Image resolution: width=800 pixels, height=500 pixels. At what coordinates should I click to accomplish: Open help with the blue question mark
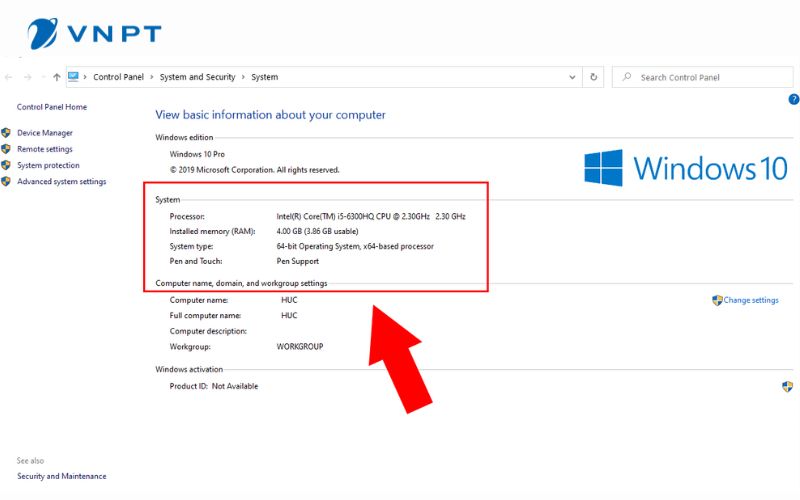[793, 99]
